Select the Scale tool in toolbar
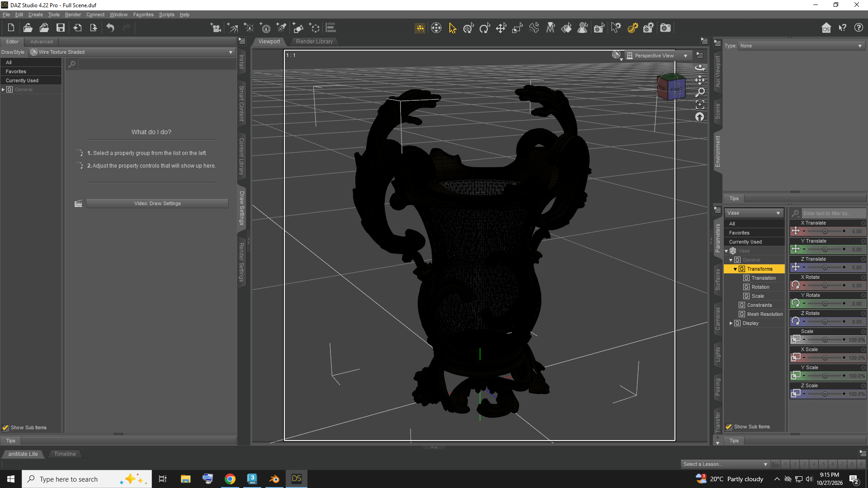868x488 pixels. tap(517, 28)
